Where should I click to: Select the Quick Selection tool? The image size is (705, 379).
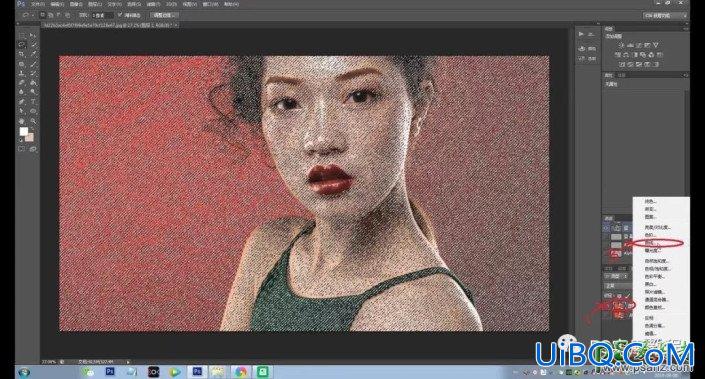[33, 45]
